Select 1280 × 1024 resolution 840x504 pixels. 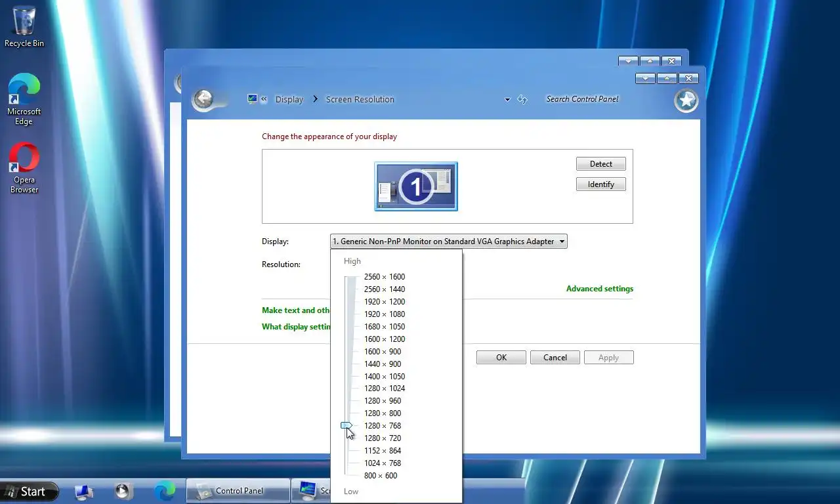pyautogui.click(x=385, y=388)
